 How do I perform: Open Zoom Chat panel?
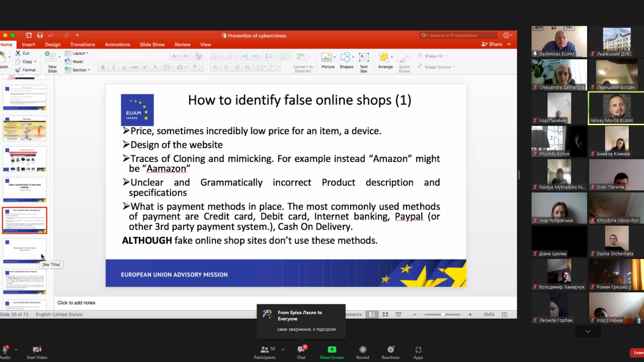point(301,352)
